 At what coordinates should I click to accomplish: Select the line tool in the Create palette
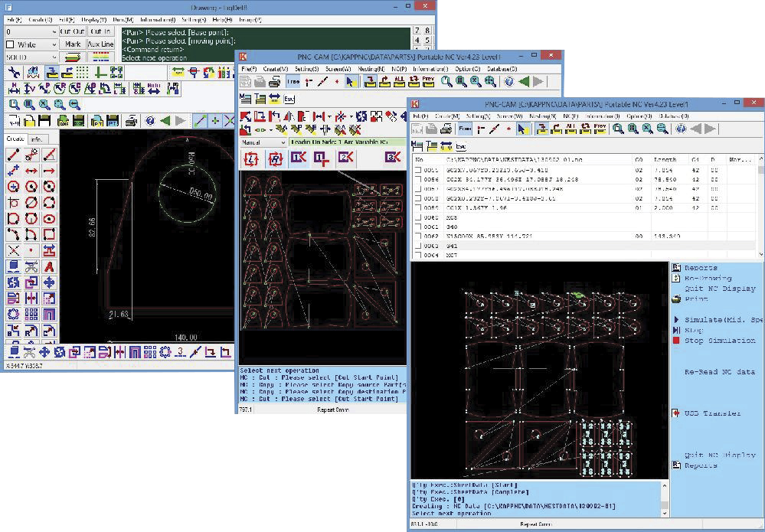[13, 155]
